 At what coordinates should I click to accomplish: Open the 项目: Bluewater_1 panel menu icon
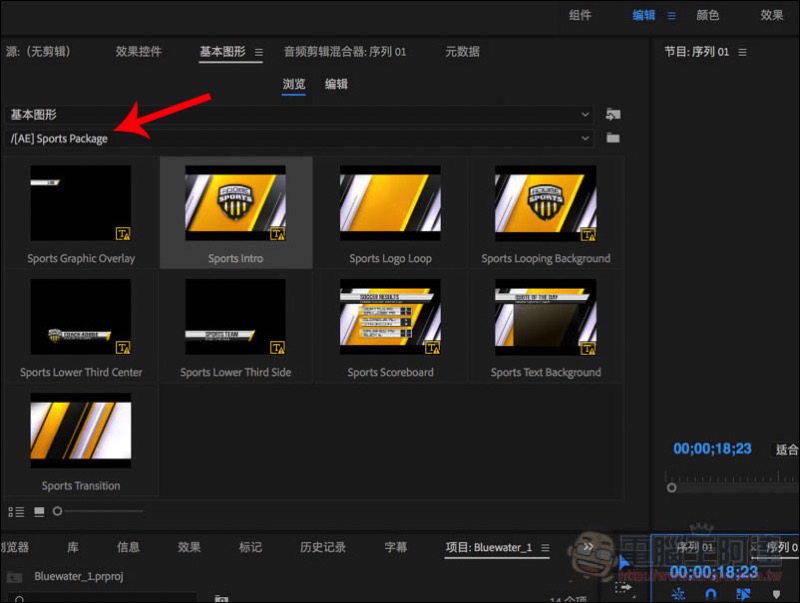545,548
